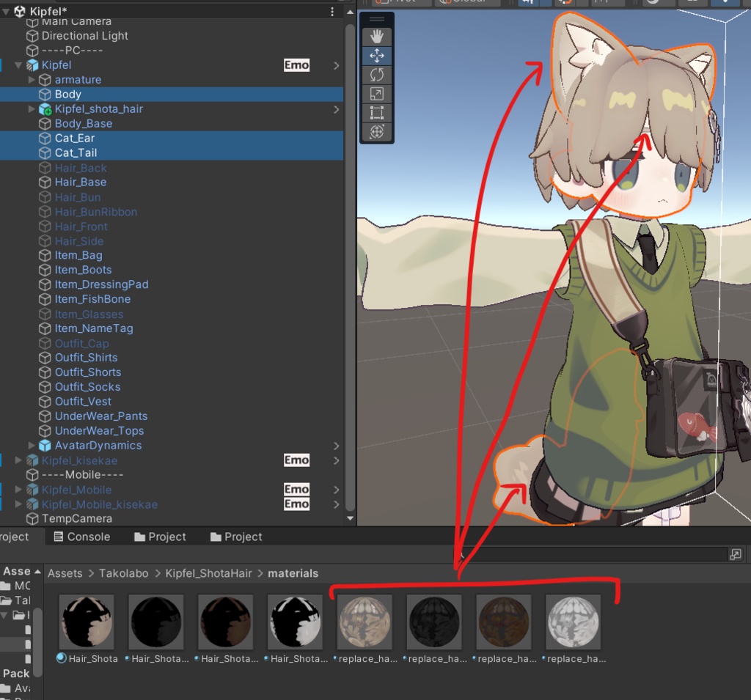Expand the Kipfel_Mobile node
Viewport: 751px width, 700px height.
18,490
